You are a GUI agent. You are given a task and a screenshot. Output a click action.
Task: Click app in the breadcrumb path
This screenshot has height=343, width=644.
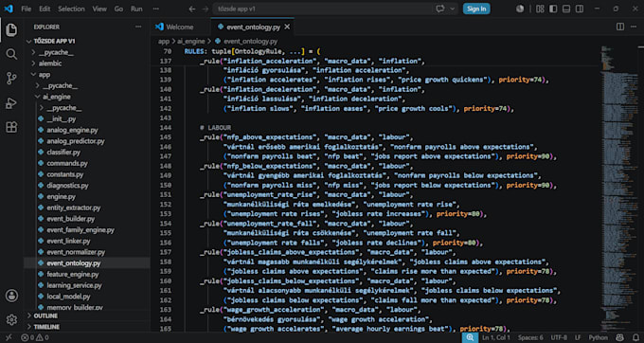164,42
